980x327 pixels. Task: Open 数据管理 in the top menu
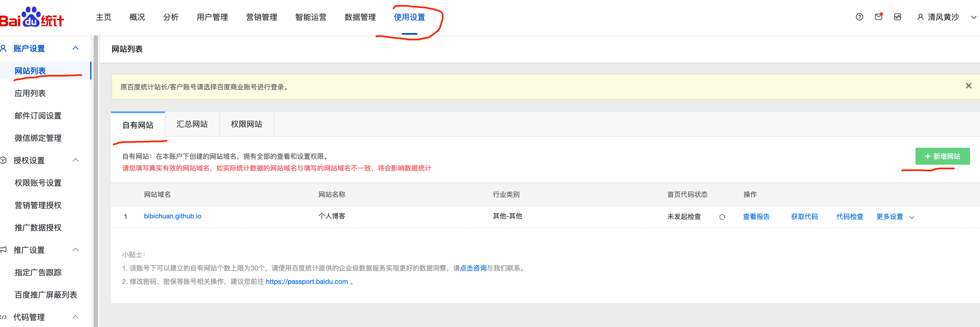[x=360, y=17]
